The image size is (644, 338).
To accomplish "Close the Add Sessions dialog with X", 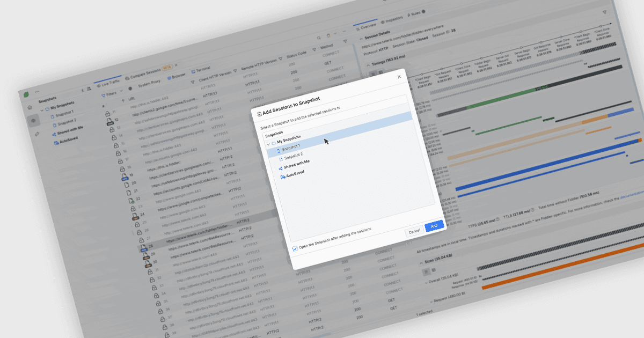I will point(399,77).
